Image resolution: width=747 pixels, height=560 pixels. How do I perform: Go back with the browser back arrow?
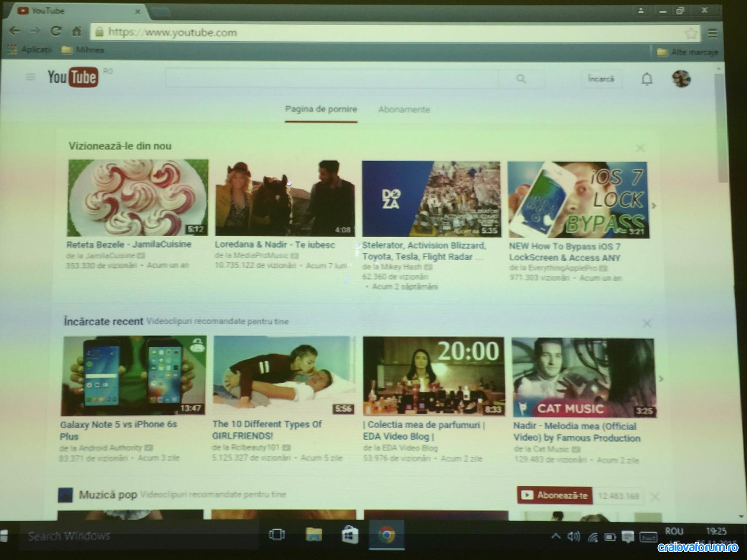(14, 31)
